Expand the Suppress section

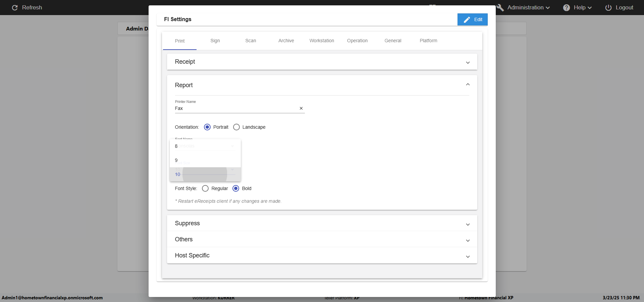(x=468, y=225)
